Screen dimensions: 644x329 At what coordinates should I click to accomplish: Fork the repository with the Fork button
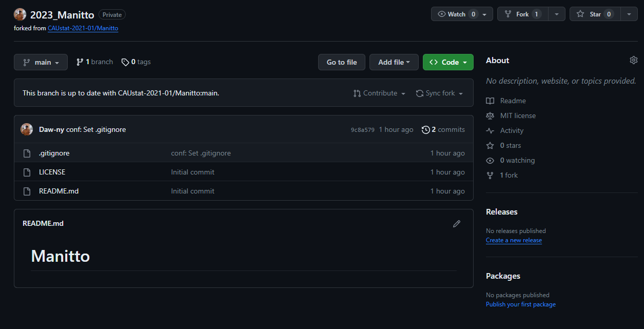coord(522,14)
